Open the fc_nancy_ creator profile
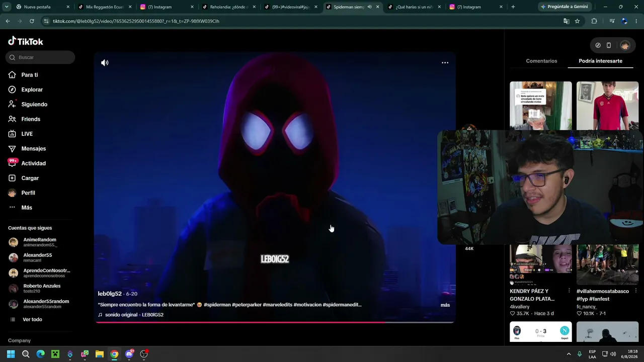Image resolution: width=644 pixels, height=362 pixels. pyautogui.click(x=587, y=307)
